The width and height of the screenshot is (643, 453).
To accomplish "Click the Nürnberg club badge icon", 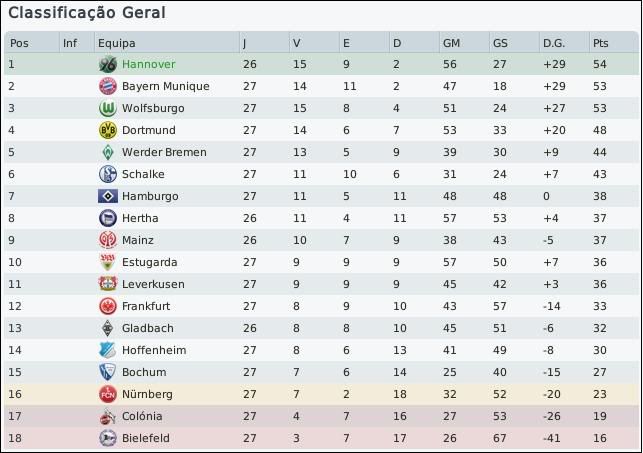I will coord(108,394).
